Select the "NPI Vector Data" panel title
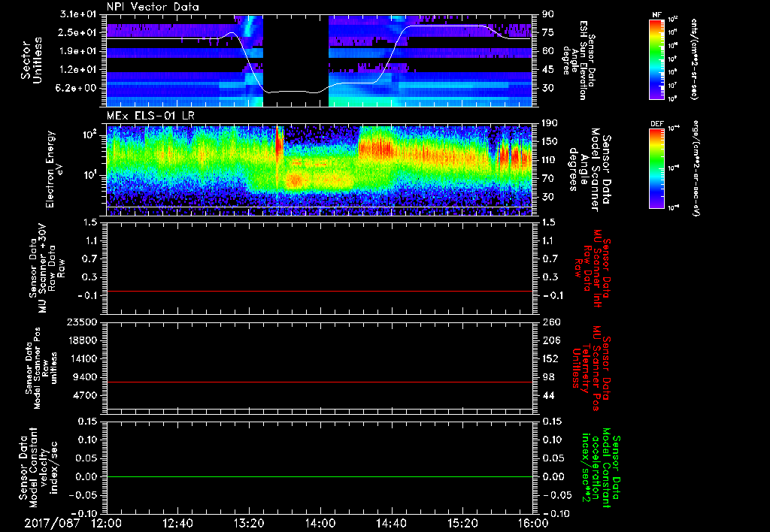This screenshot has width=770, height=532. click(153, 7)
